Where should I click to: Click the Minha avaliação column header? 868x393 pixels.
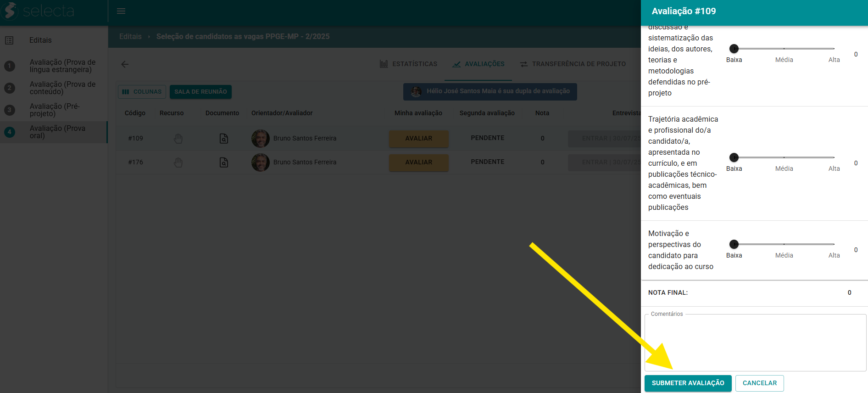pos(418,113)
